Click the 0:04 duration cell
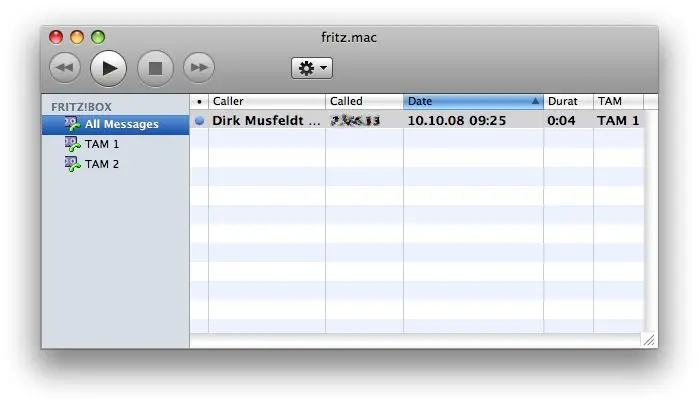Viewport: 699px width, 405px height. coord(561,120)
